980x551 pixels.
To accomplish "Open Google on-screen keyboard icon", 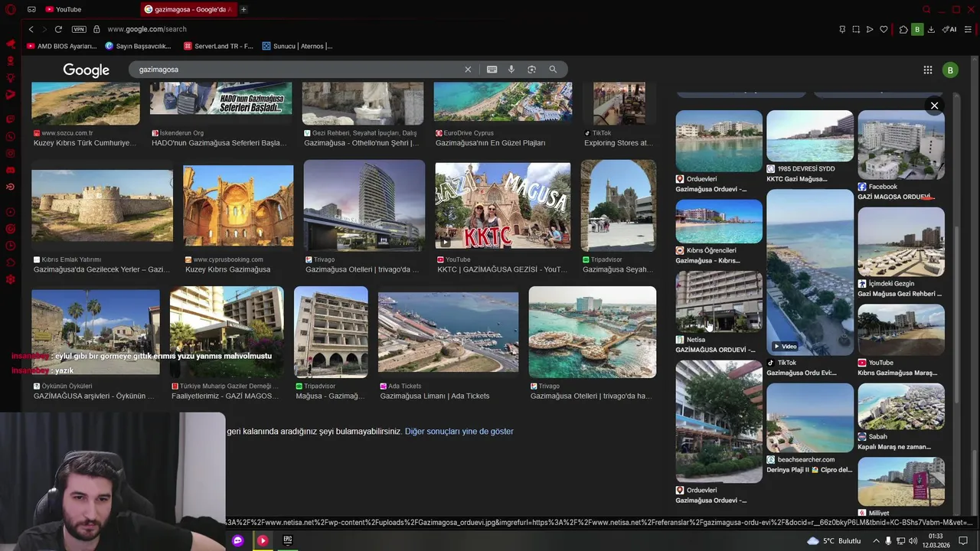I will tap(492, 69).
